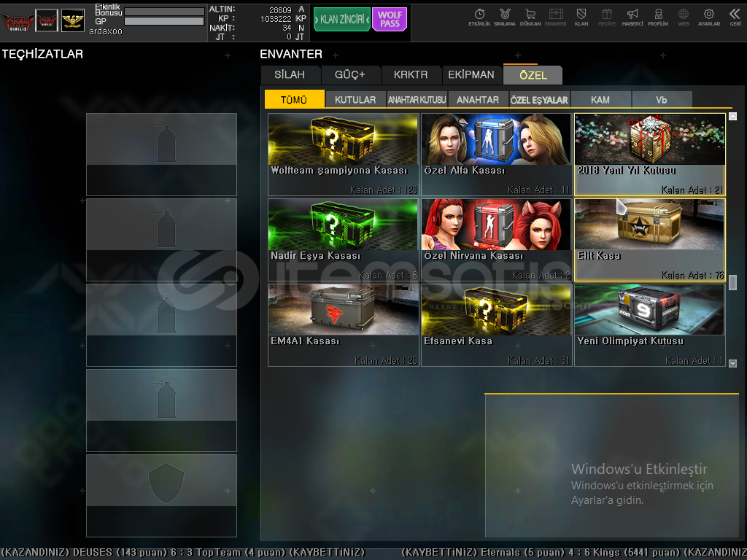Open the WEB globe icon
This screenshot has width=747, height=560.
point(683,17)
